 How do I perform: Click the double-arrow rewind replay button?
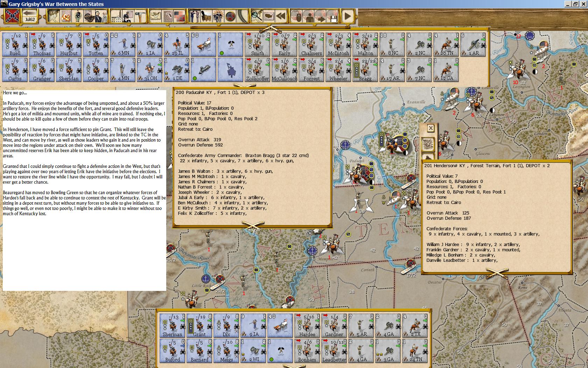pyautogui.click(x=280, y=16)
